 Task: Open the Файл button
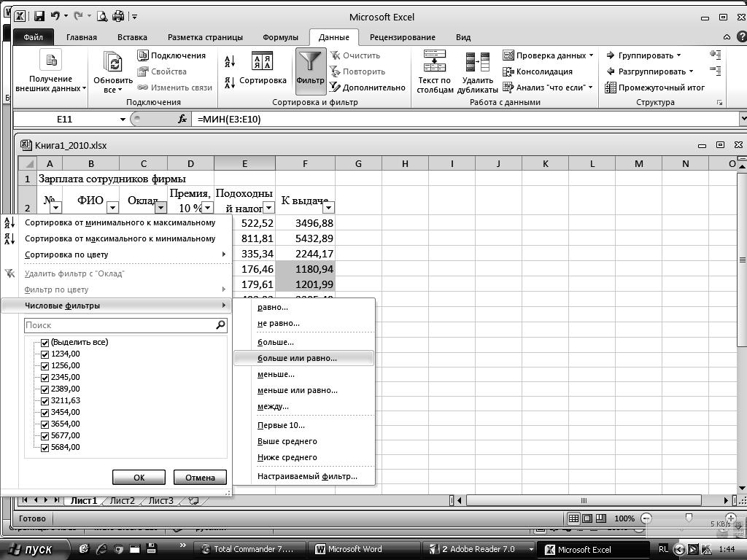click(x=33, y=37)
